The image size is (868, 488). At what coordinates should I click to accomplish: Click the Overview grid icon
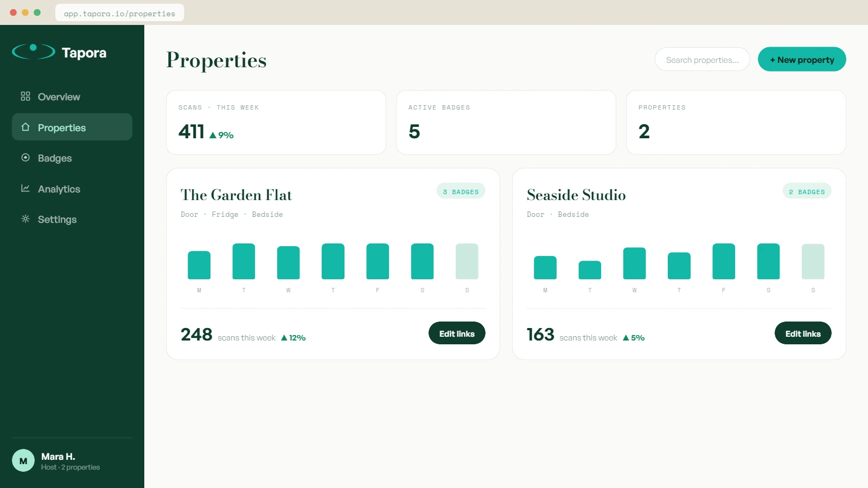pyautogui.click(x=25, y=97)
